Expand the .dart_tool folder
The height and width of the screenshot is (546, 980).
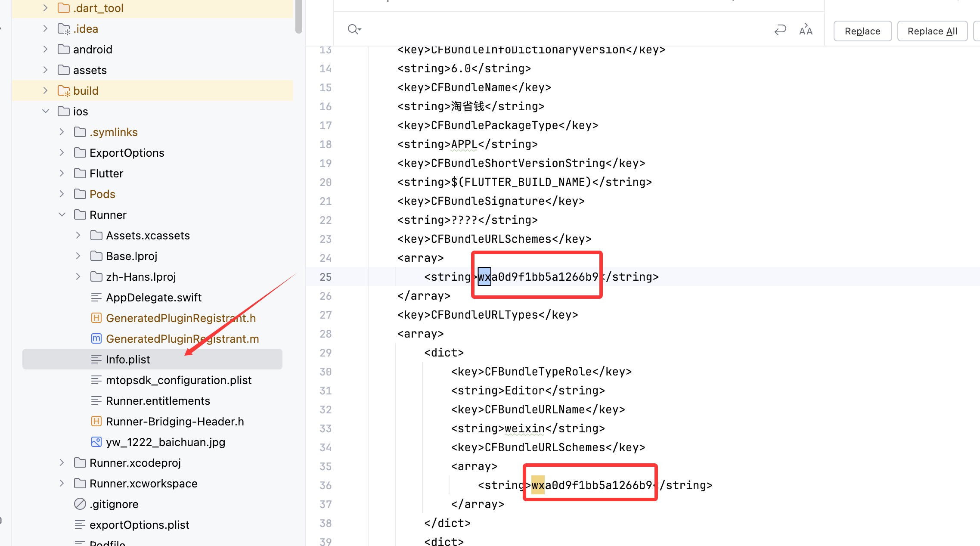tap(45, 8)
